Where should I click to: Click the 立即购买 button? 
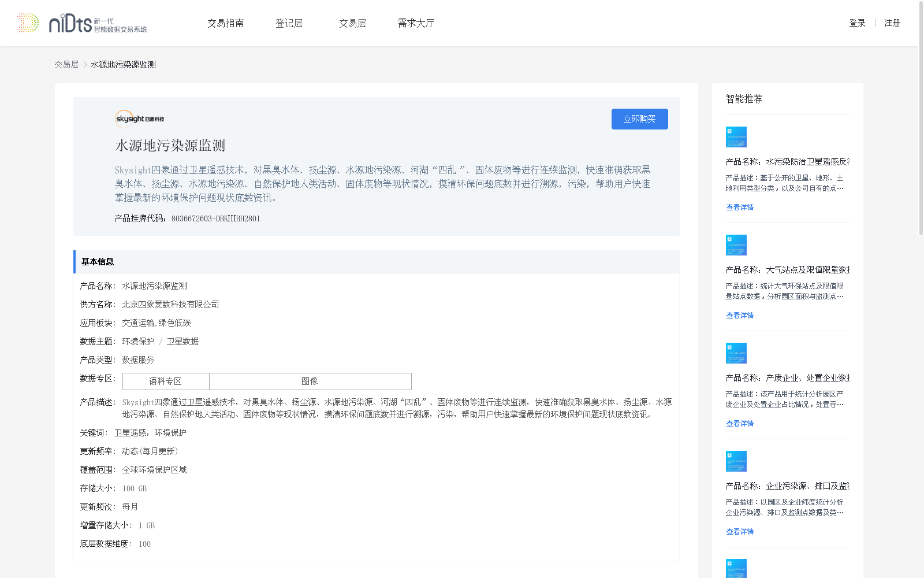pos(640,119)
